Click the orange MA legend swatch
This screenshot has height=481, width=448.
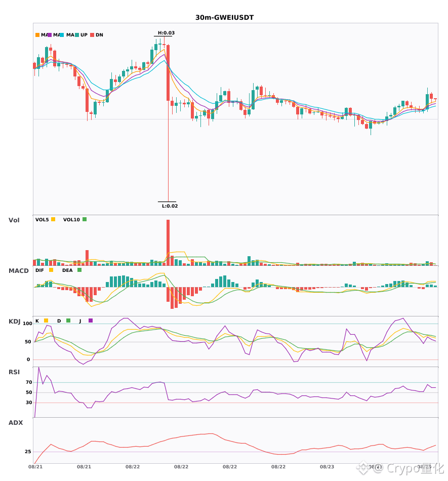[37, 35]
